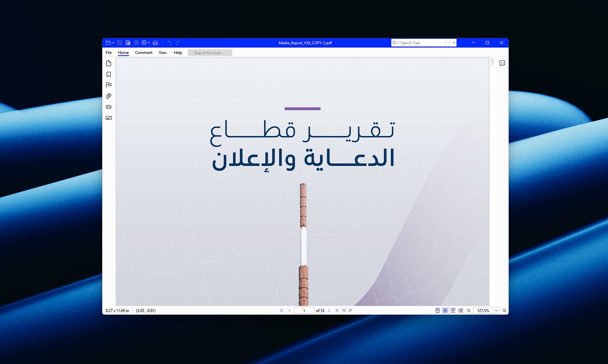Jump to the last page
The image size is (608, 364).
(337, 311)
